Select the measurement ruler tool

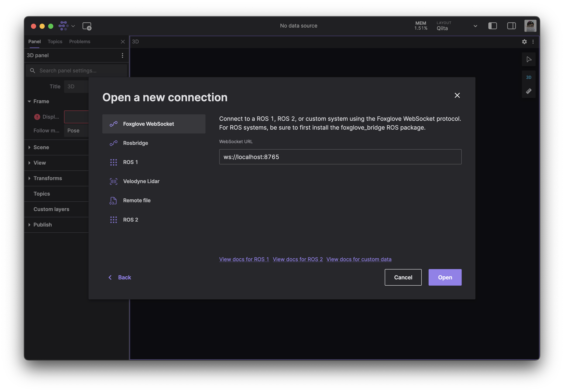(x=529, y=91)
